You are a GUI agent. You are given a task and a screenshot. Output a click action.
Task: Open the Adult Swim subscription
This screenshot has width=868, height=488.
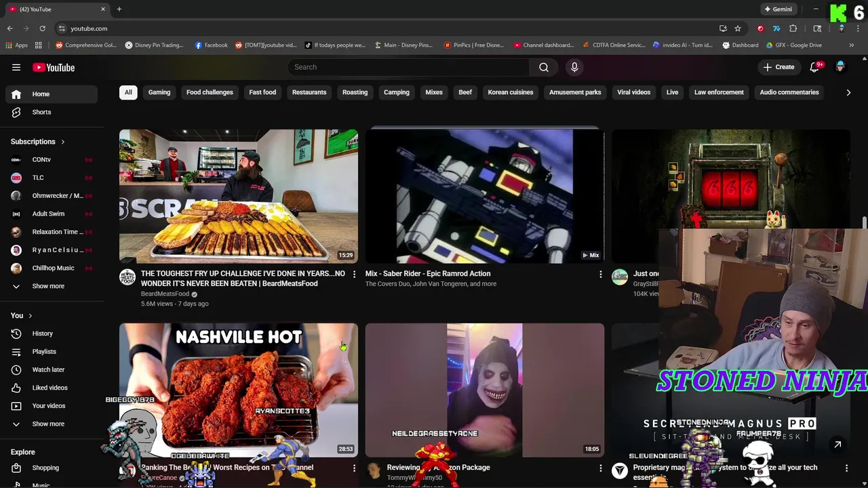[52, 213]
